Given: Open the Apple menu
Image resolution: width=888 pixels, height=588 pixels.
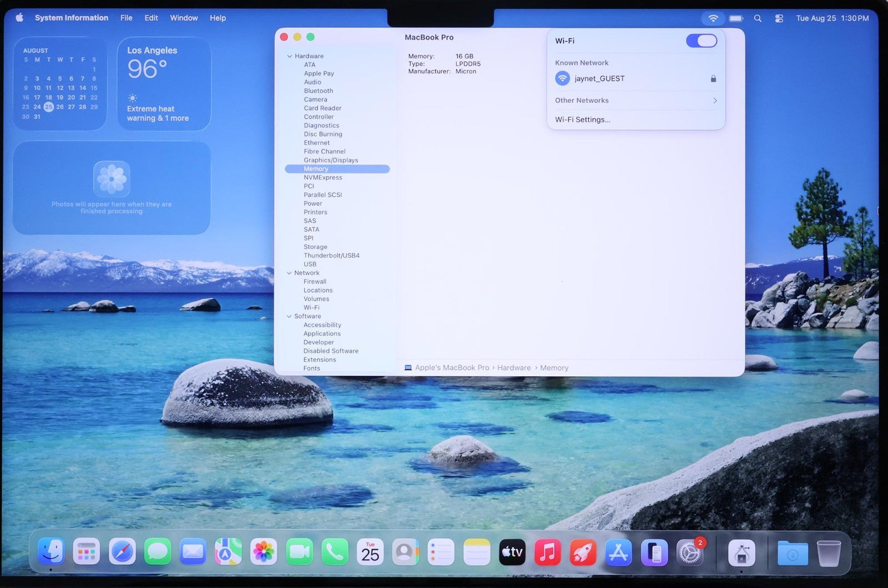Looking at the screenshot, I should click(19, 18).
